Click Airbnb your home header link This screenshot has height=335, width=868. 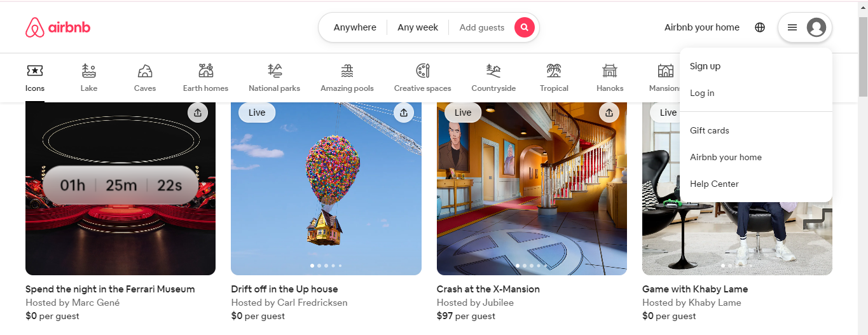(702, 27)
